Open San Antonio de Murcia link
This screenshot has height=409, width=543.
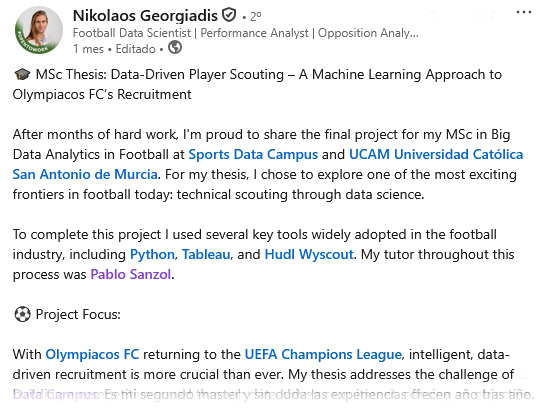[x=85, y=174]
